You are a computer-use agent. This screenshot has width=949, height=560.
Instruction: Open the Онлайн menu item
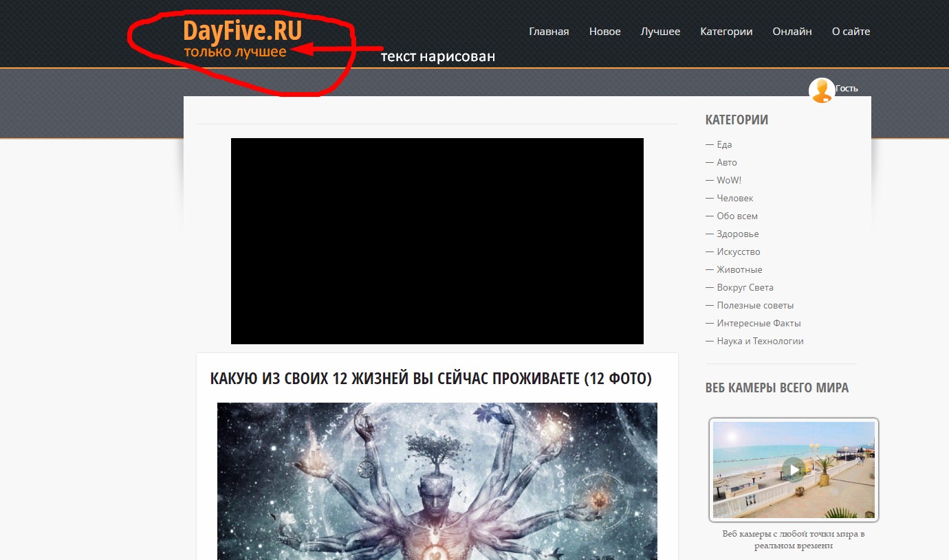(792, 32)
